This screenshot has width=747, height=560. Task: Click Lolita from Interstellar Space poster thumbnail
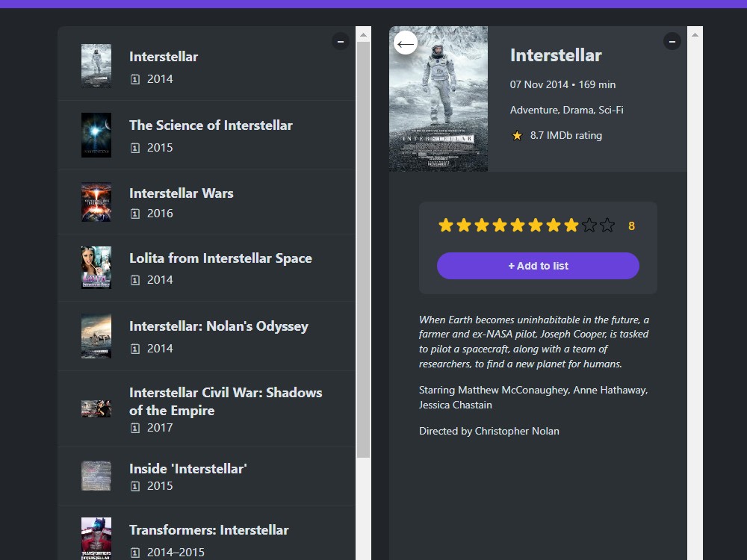tap(96, 267)
